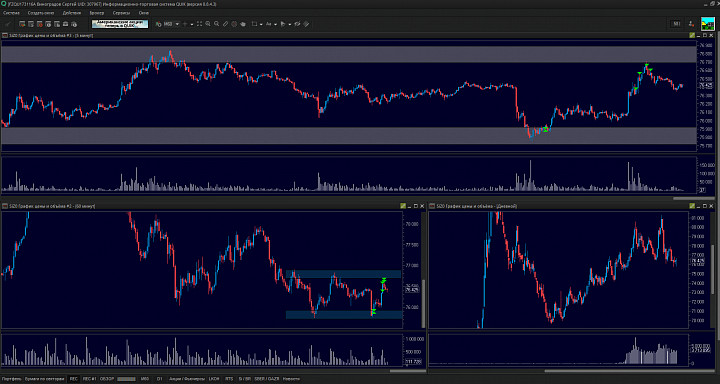Viewport: 720px width, 384px height.
Task: Toggle the hide drawings eye icon
Action: pos(297,24)
